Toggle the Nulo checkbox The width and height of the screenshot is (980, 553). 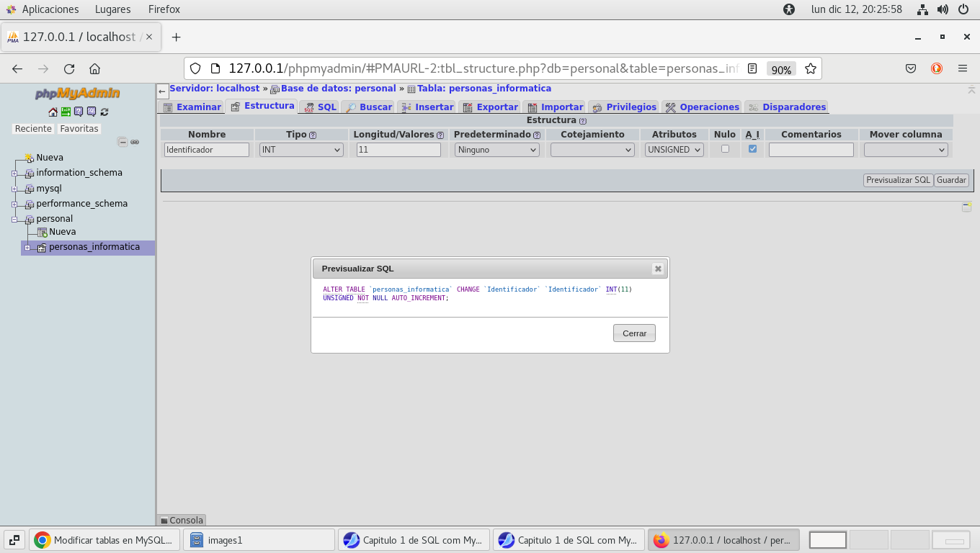725,149
